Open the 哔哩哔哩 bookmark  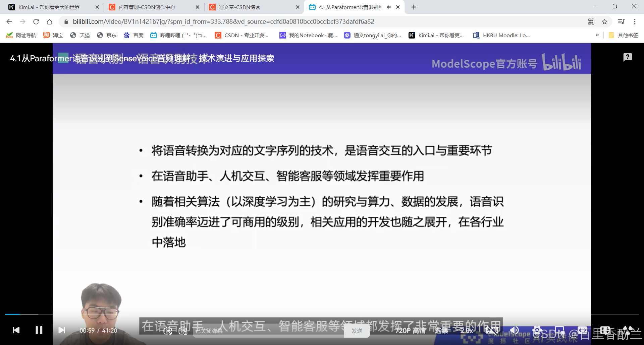pyautogui.click(x=178, y=35)
